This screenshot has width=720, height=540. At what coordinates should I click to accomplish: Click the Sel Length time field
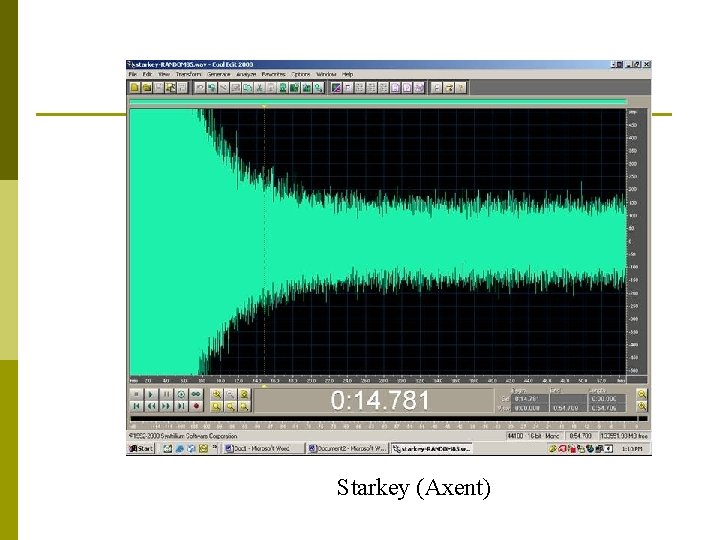(x=607, y=399)
